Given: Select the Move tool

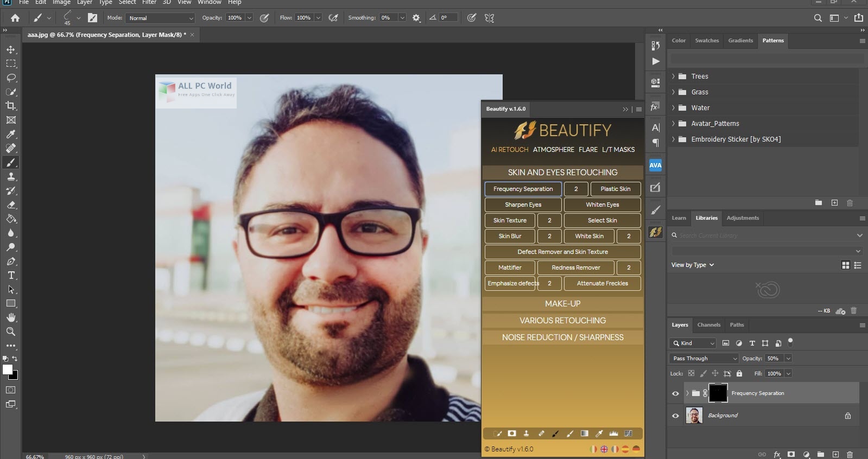Looking at the screenshot, I should (x=11, y=49).
